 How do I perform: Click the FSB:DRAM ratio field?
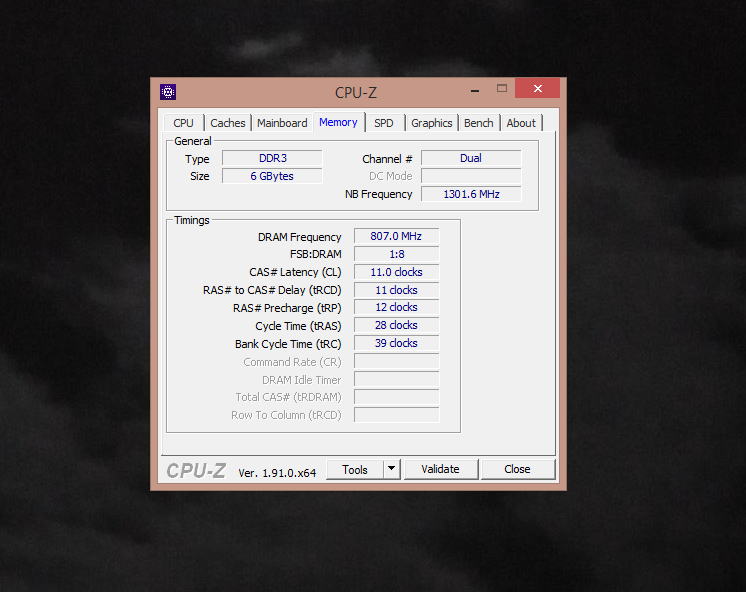396,254
